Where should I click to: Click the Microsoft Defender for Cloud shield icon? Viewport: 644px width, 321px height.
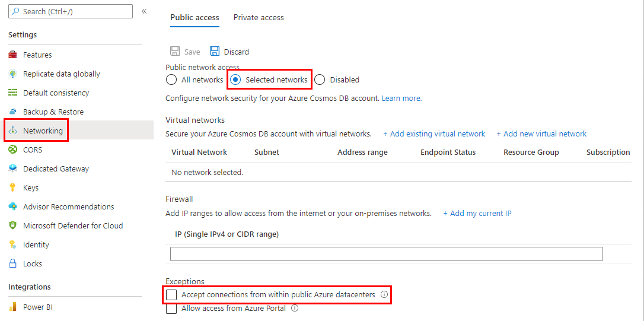point(13,226)
